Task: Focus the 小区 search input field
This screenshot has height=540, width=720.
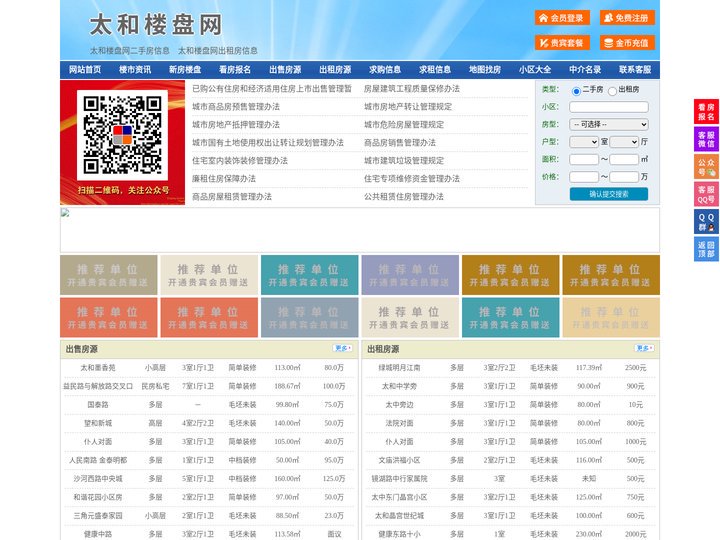Action: pyautogui.click(x=609, y=107)
